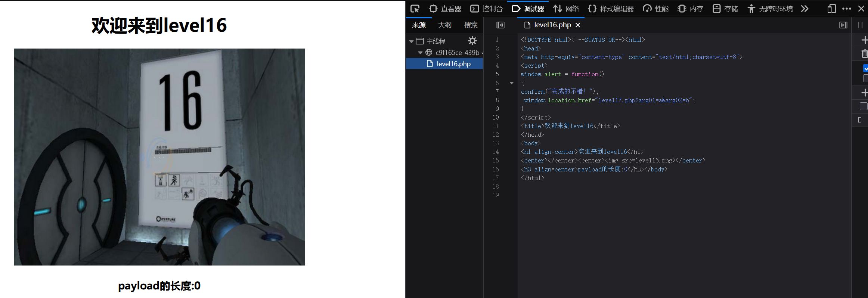The image size is (868, 298).
Task: Switch to the 控制台 console tab
Action: (487, 9)
